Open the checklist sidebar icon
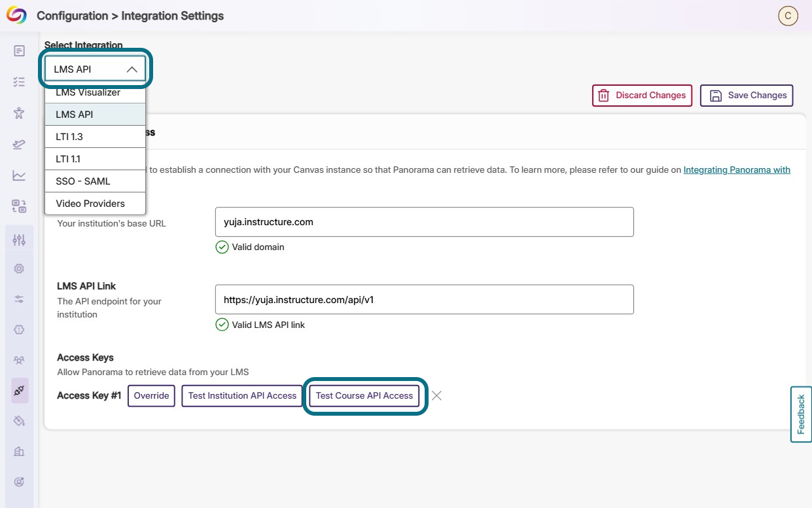This screenshot has height=508, width=812. click(19, 82)
